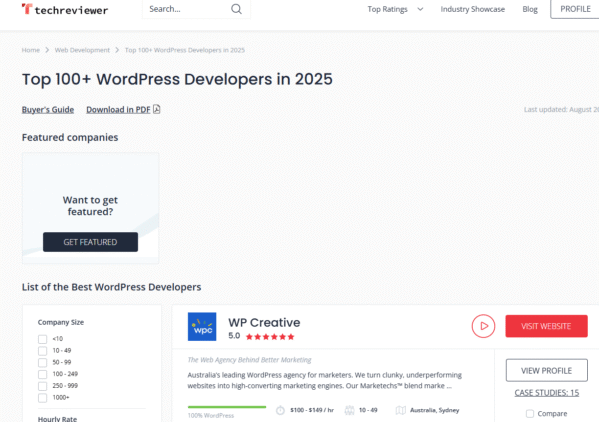
Task: Open CASE STUDIES: 15 link
Action: tap(547, 393)
